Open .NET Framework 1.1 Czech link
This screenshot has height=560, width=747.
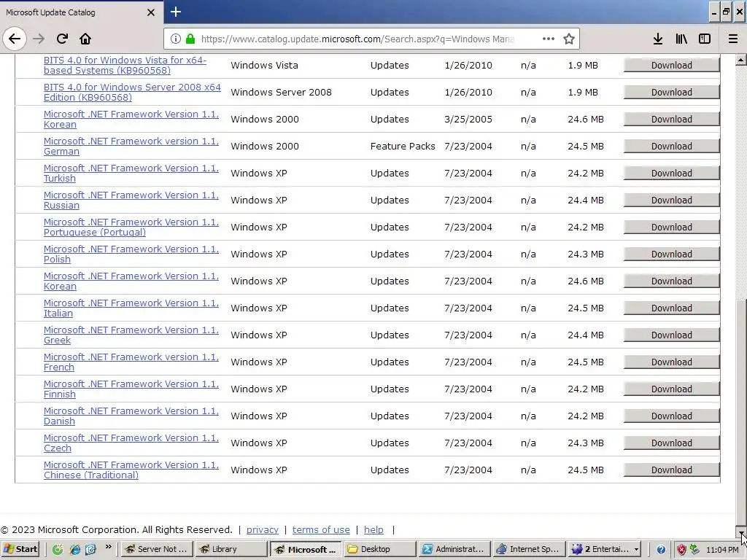[131, 443]
